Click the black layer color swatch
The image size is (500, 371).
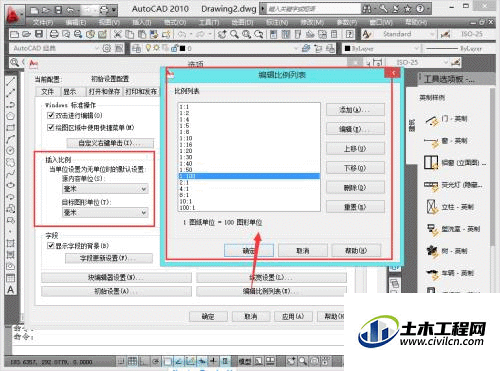pos(183,49)
